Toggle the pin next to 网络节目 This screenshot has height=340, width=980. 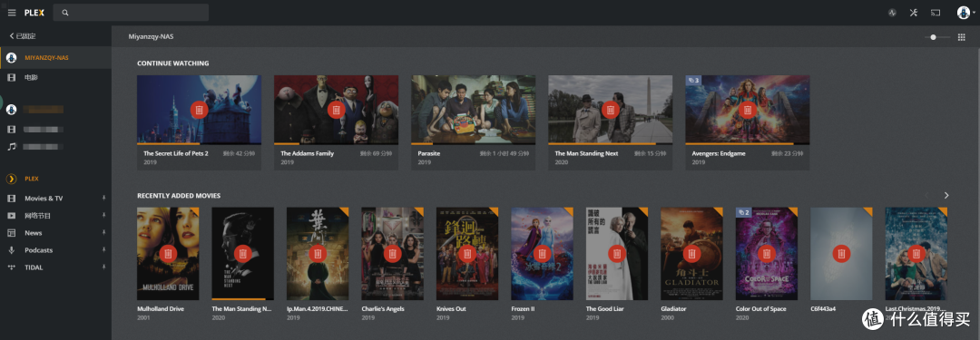103,216
